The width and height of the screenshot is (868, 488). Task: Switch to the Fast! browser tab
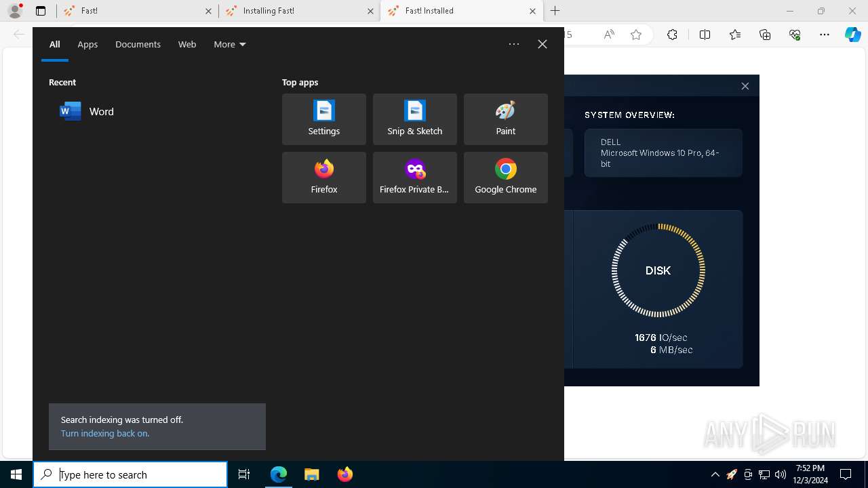coord(138,11)
